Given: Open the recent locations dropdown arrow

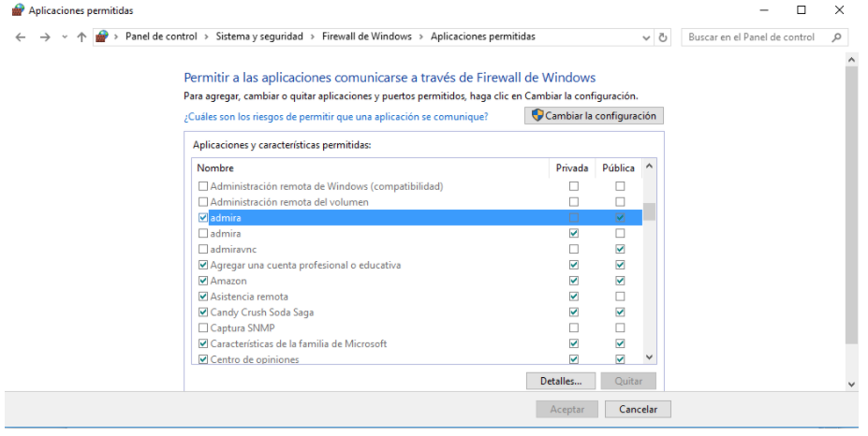Looking at the screenshot, I should click(65, 37).
